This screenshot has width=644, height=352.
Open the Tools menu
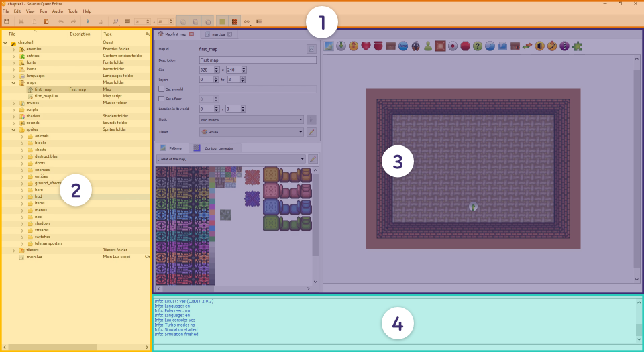coord(72,11)
